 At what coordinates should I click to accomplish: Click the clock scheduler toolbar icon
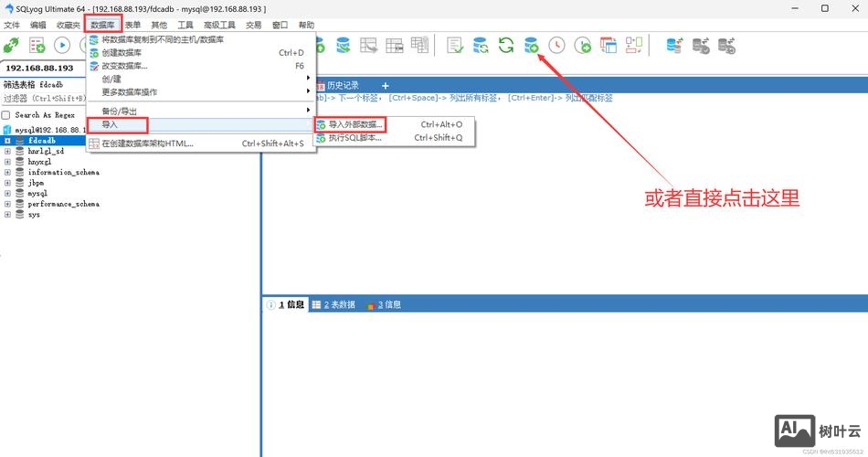pos(556,45)
